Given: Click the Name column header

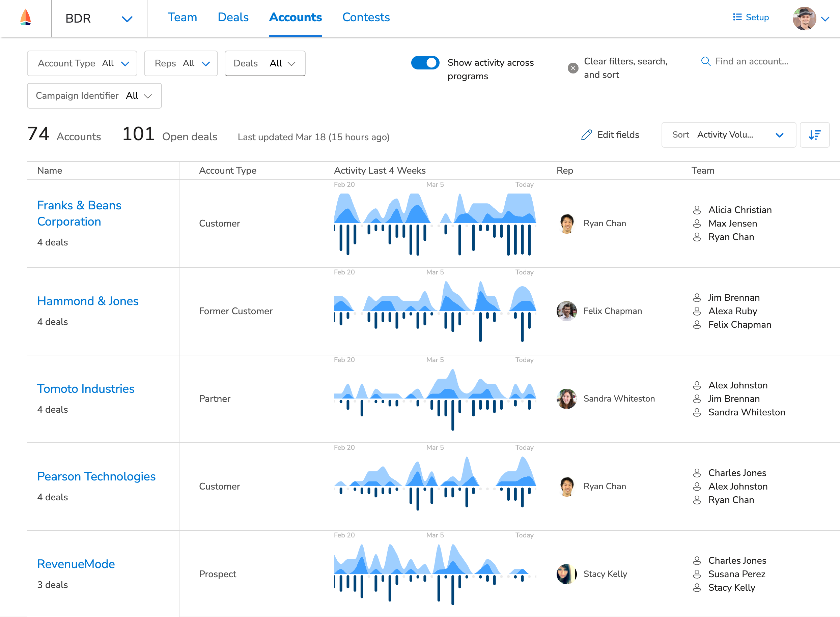Looking at the screenshot, I should pos(50,170).
